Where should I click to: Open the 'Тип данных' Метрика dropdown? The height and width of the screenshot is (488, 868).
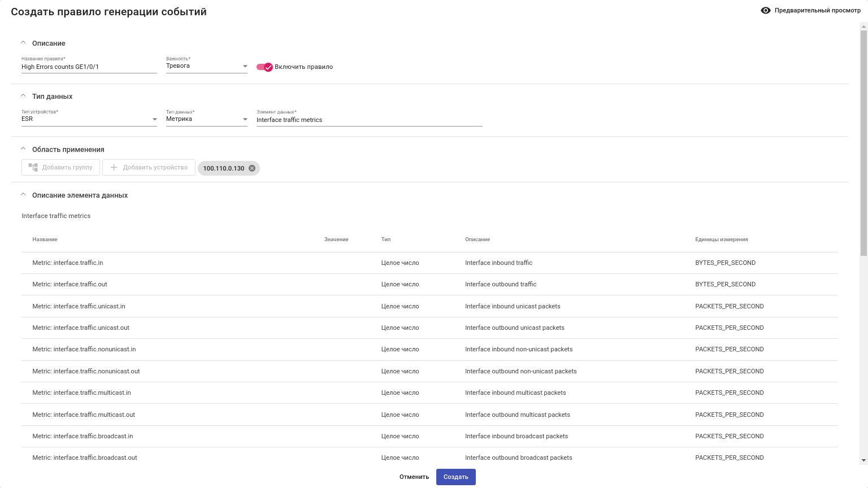pos(245,119)
